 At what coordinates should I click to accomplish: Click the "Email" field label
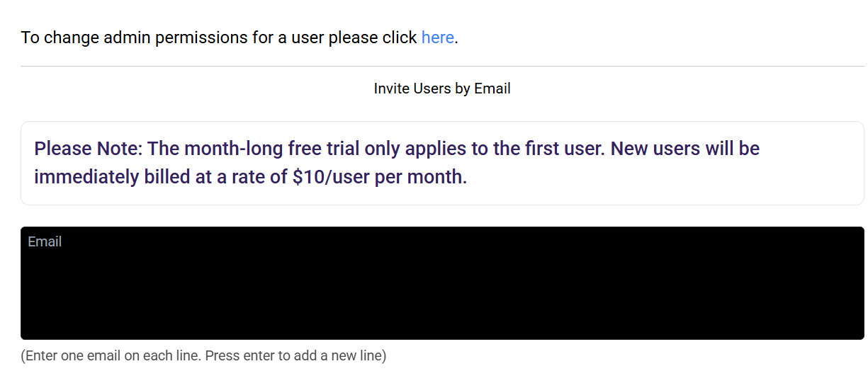(x=45, y=242)
